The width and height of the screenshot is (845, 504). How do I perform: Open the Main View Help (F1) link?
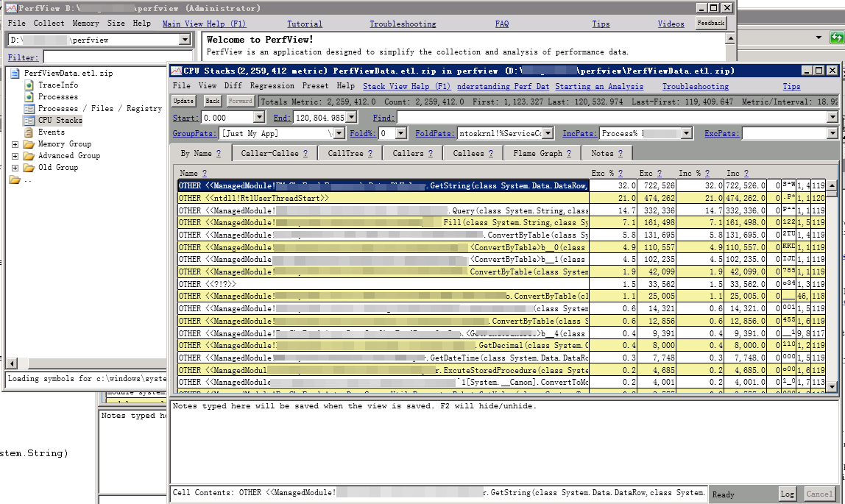tap(204, 24)
